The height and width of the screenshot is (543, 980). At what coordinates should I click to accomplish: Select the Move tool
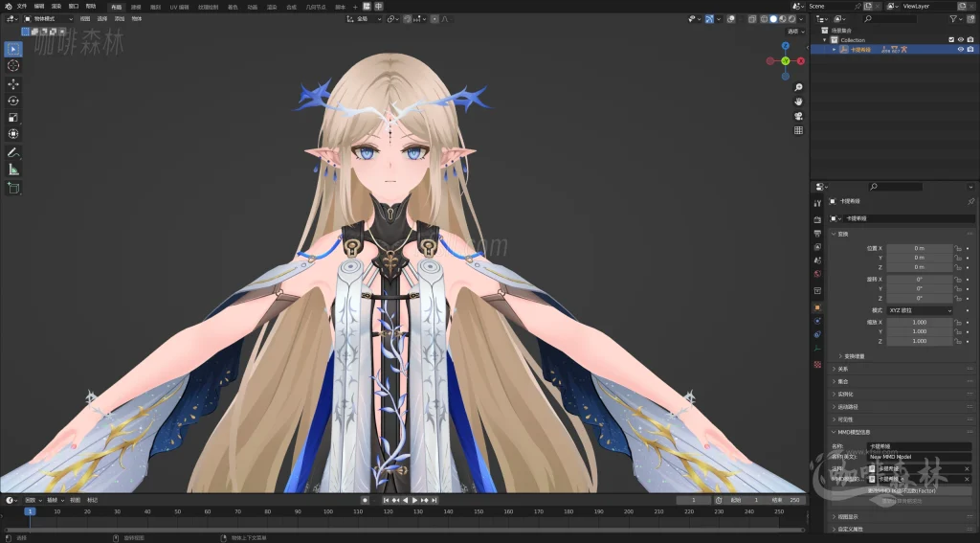point(13,84)
